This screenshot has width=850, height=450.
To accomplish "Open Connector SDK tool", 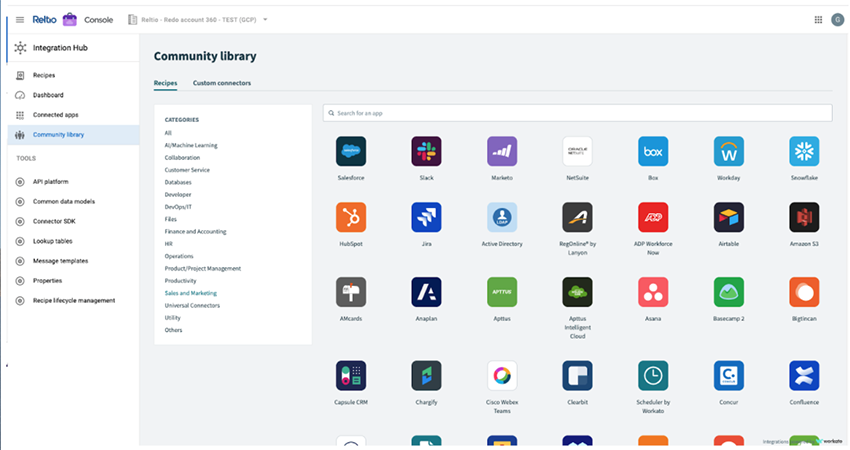I will pos(73,222).
